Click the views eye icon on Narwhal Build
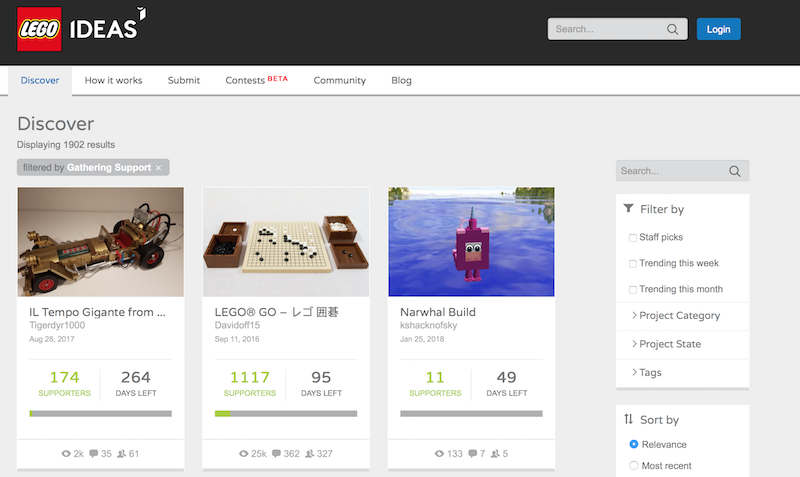 (439, 454)
